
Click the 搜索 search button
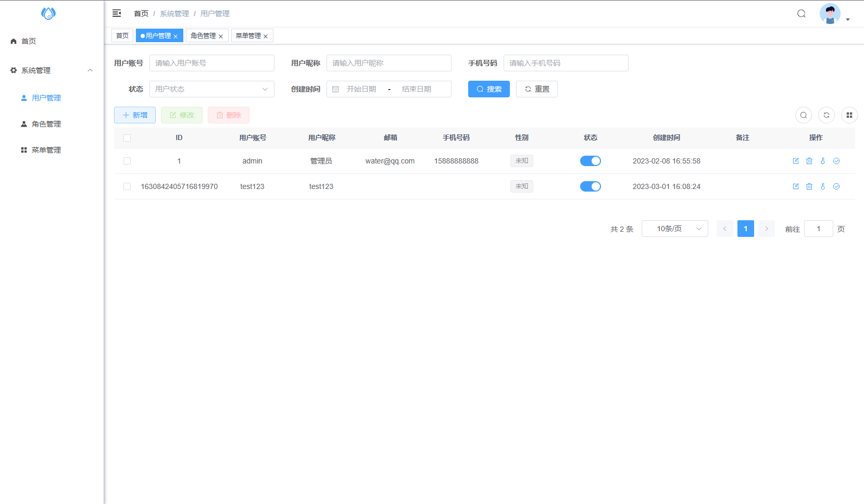click(489, 89)
